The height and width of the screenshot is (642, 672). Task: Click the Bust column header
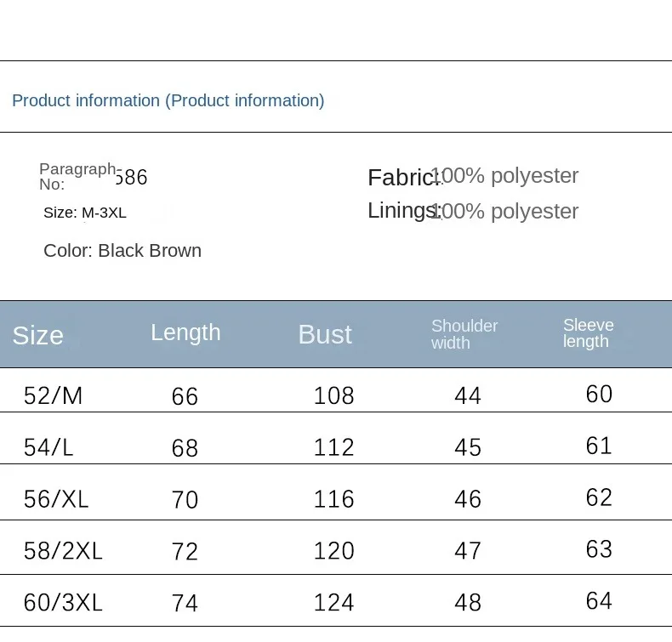[x=325, y=334]
